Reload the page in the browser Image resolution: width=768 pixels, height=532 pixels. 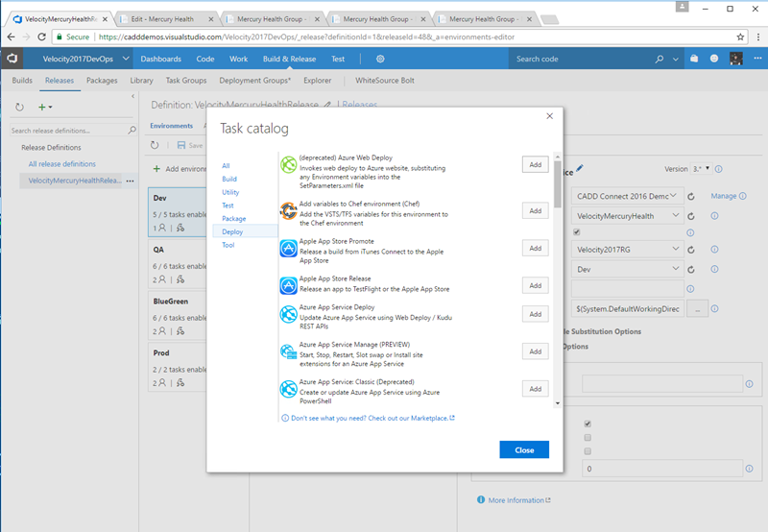pyautogui.click(x=42, y=36)
